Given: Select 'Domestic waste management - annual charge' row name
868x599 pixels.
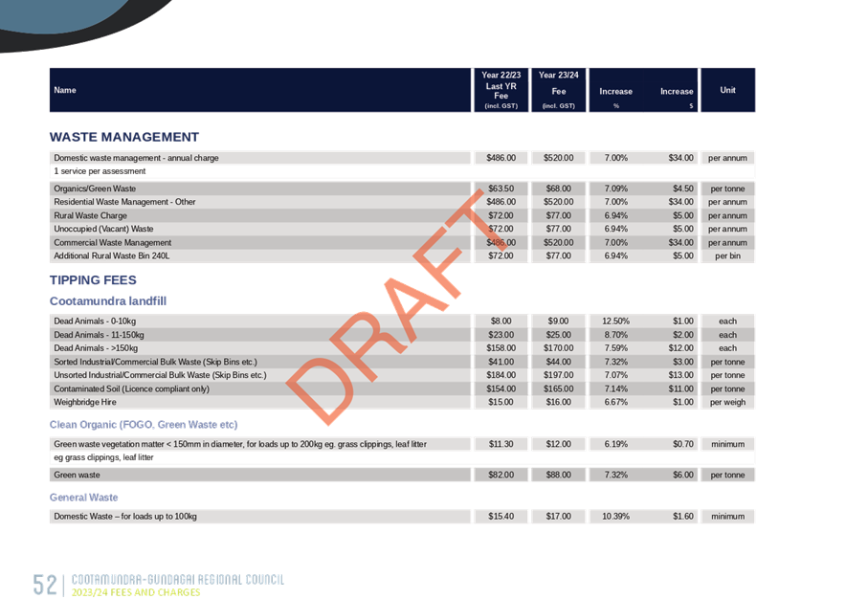Looking at the screenshot, I should [136, 158].
